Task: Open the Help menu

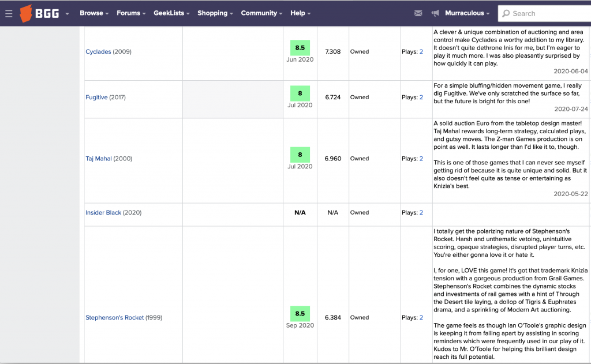Action: (x=300, y=13)
